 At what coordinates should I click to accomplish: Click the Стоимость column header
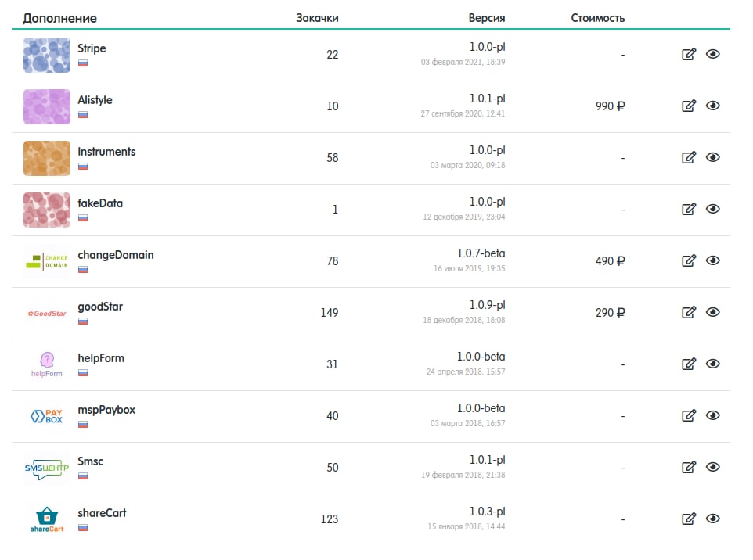[x=598, y=18]
